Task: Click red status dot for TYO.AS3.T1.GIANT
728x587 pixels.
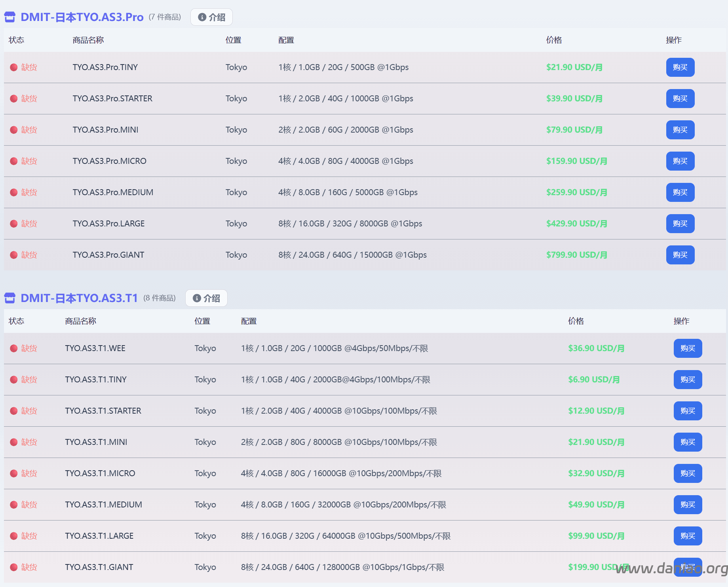Action: coord(14,567)
